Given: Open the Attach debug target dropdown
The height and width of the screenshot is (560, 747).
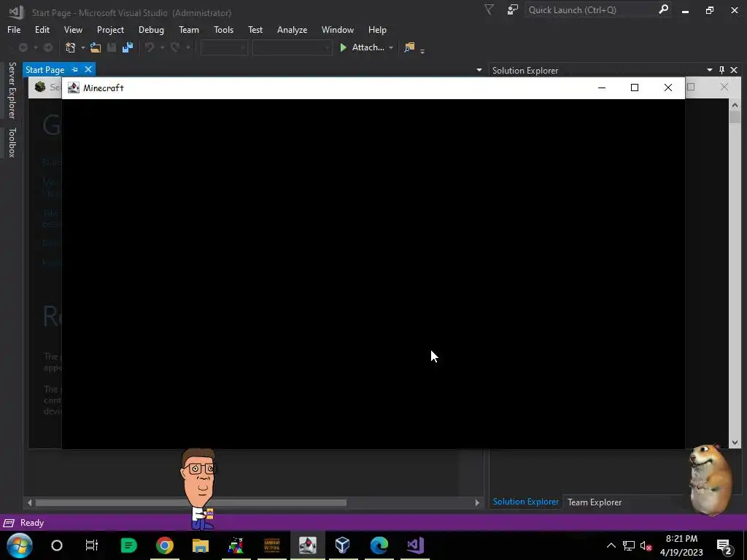Looking at the screenshot, I should pyautogui.click(x=391, y=47).
